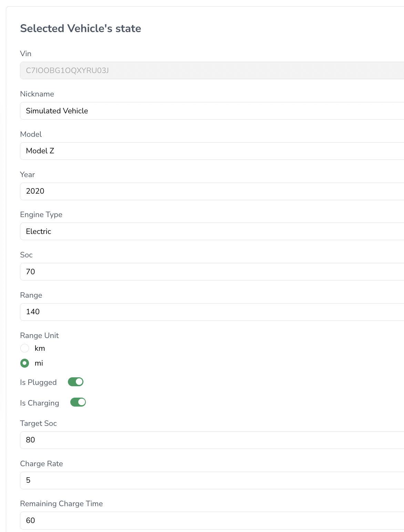Click the disabled Vin field
Image resolution: width=404 pixels, height=532 pixels.
[x=212, y=71]
